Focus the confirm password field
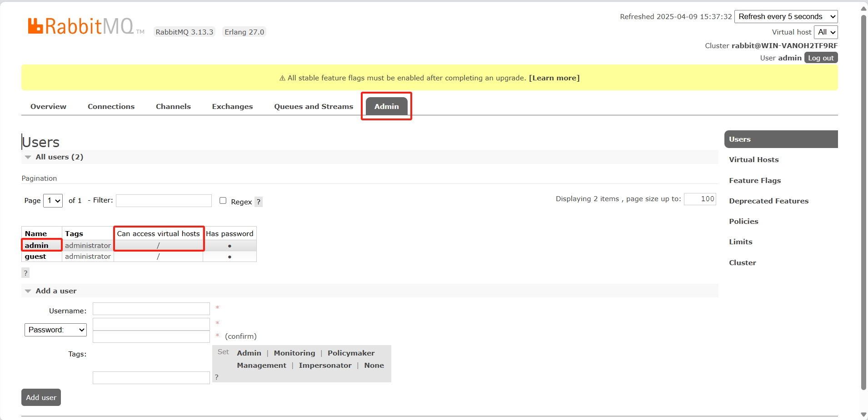 (x=151, y=336)
